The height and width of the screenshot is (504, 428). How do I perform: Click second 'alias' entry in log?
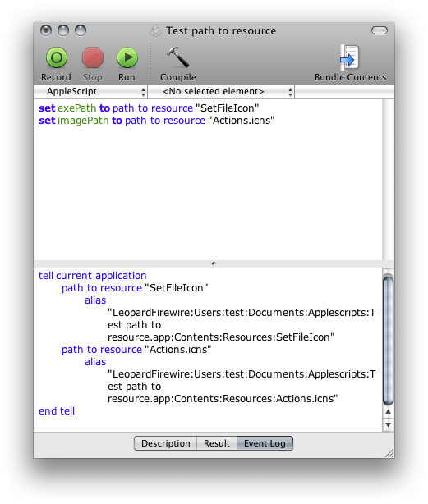pyautogui.click(x=95, y=362)
